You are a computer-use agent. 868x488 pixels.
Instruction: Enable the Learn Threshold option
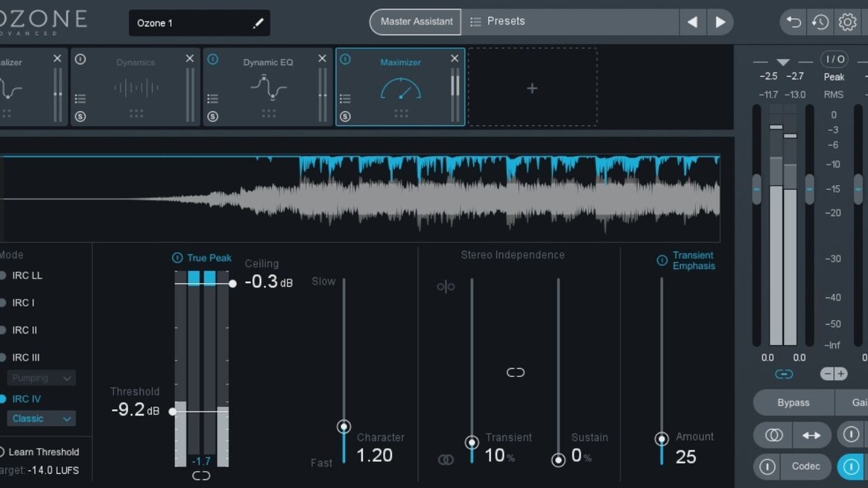tap(38, 452)
